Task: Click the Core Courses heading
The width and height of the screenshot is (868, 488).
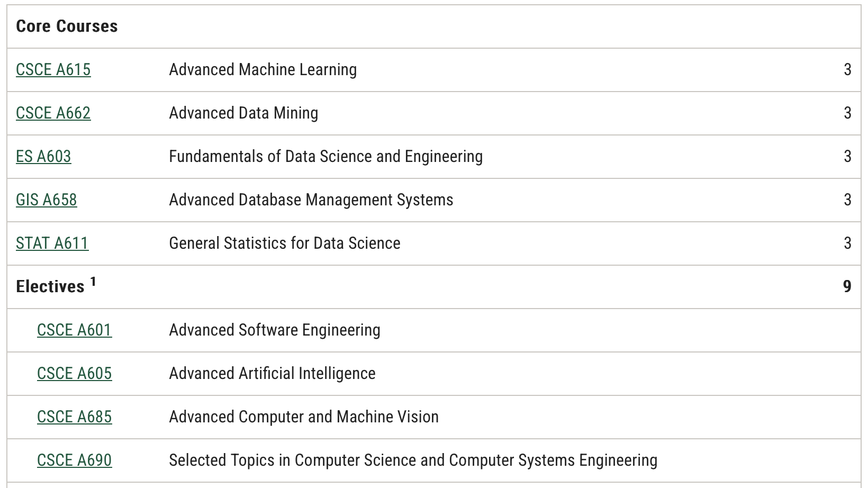Action: (67, 26)
